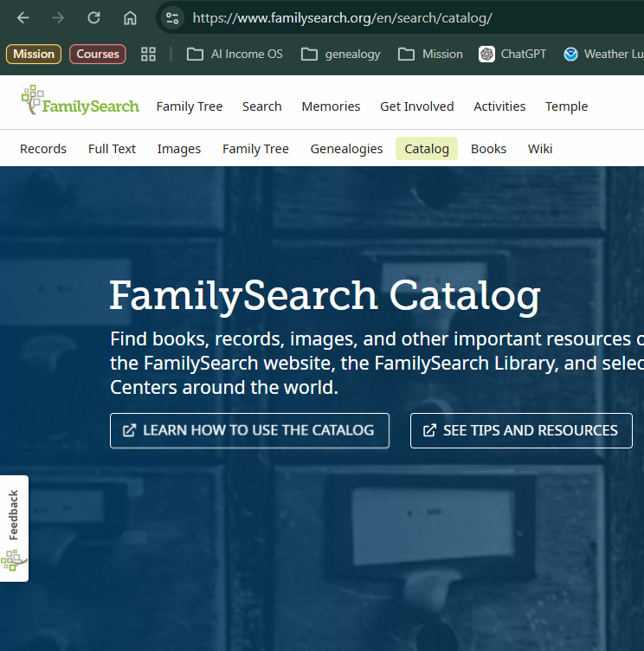Image resolution: width=644 pixels, height=651 pixels.
Task: Open the genealogy bookmark folder
Action: [340, 54]
